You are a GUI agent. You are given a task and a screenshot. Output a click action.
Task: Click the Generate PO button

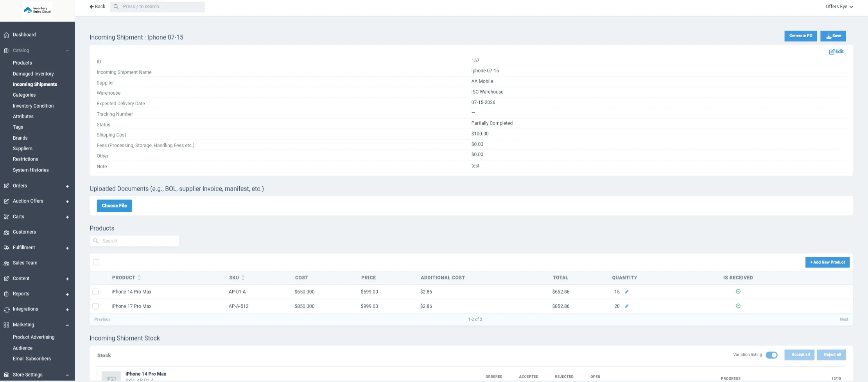[x=800, y=36]
